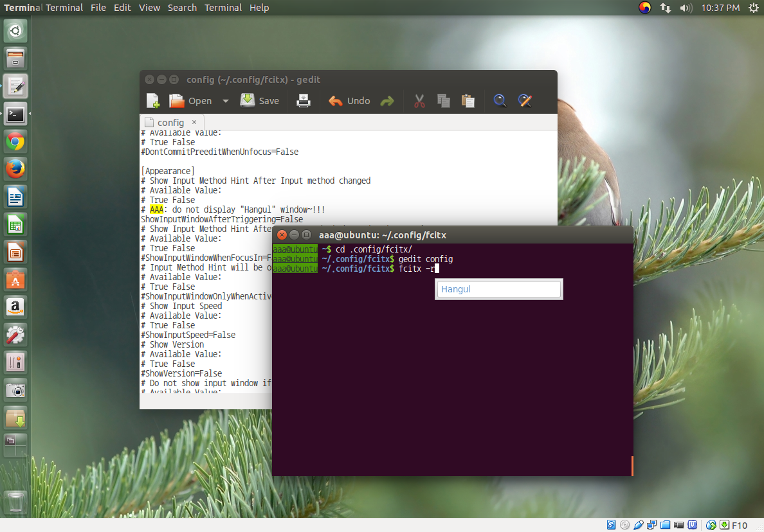
Task: Click the cd .config/fcitx/ command in terminal
Action: 374,249
